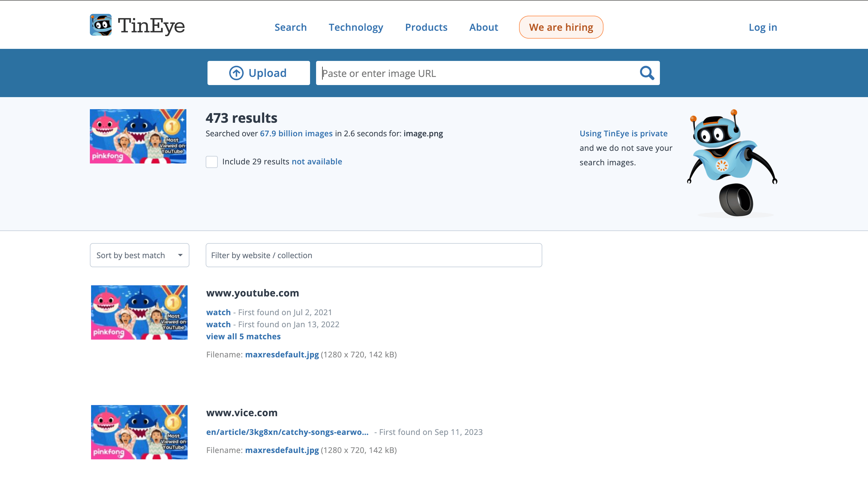The image size is (868, 491).
Task: Enable Include 29 results checkbox
Action: [x=212, y=162]
